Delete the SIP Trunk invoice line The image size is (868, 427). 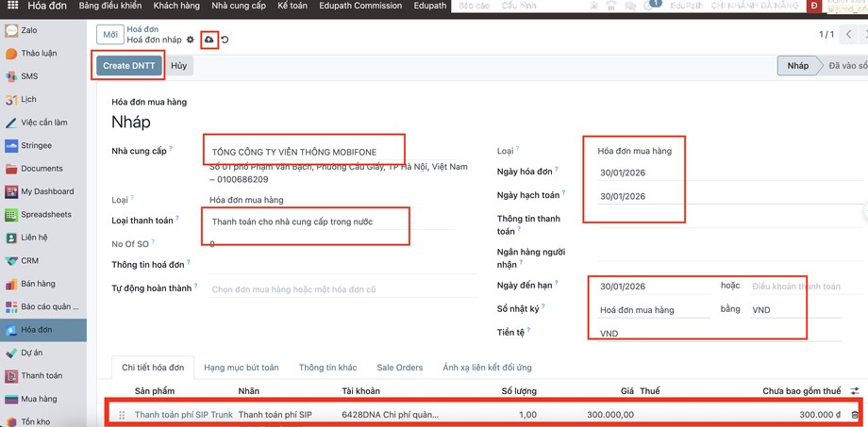(x=855, y=415)
